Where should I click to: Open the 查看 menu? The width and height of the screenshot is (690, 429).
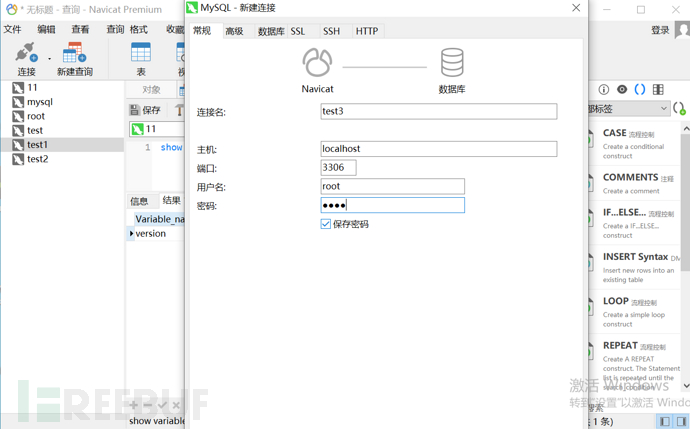[x=81, y=29]
